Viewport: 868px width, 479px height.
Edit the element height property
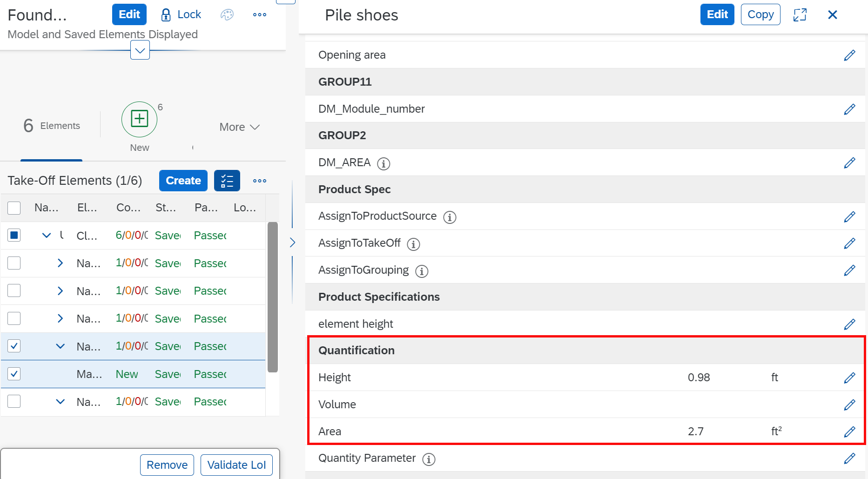(849, 324)
